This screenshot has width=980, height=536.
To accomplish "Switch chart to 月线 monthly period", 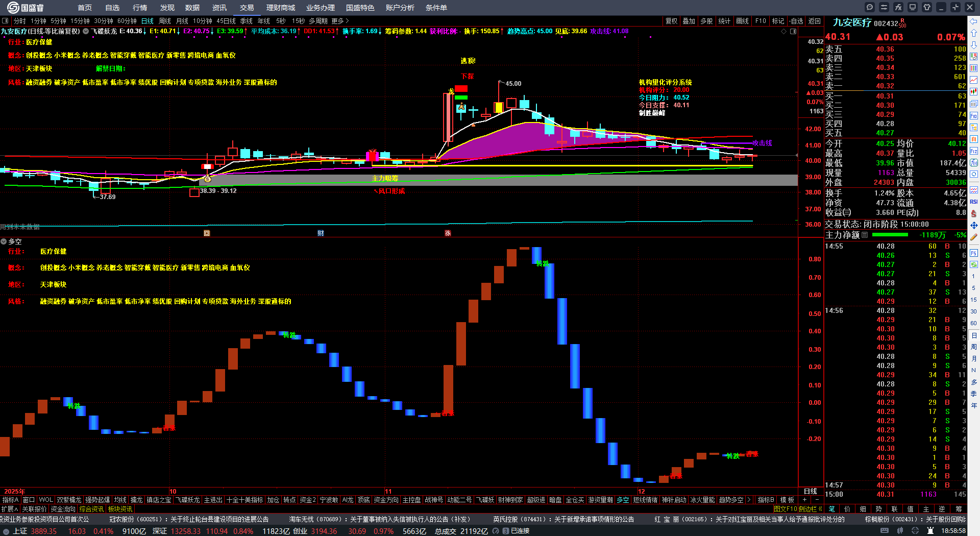I will click(182, 21).
